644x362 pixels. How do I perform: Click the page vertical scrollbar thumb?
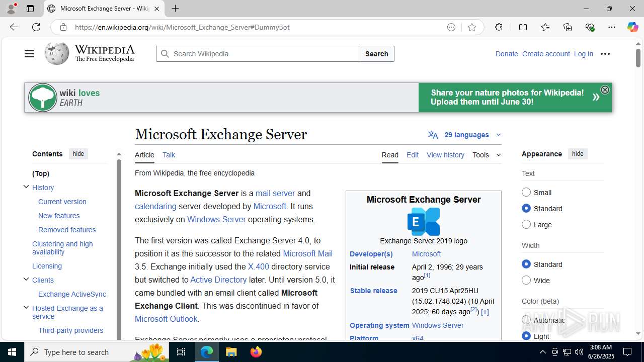pyautogui.click(x=638, y=58)
